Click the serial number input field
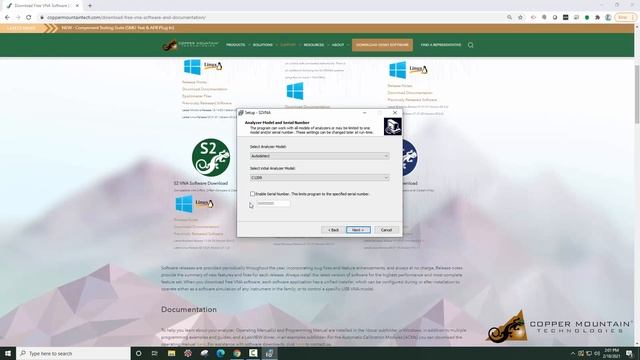 [x=273, y=203]
